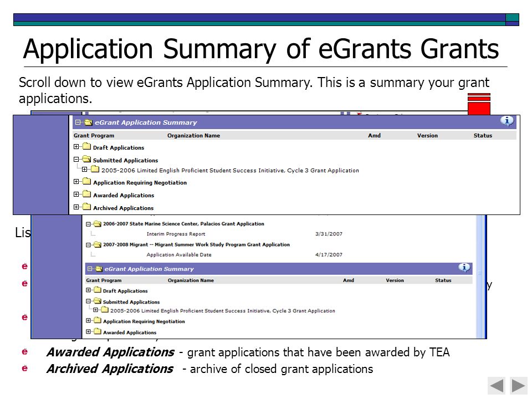
Task: Click the eGrant Application Summary title in the enlarged header
Action: point(146,122)
